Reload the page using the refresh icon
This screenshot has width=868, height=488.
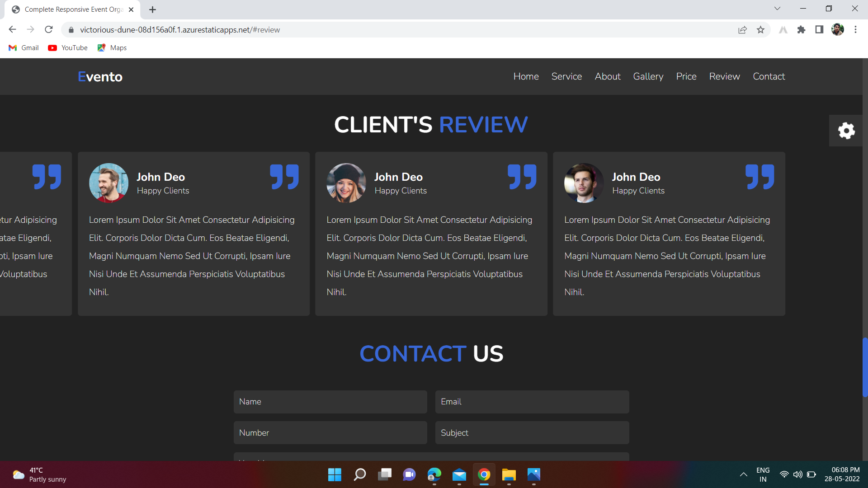point(48,29)
